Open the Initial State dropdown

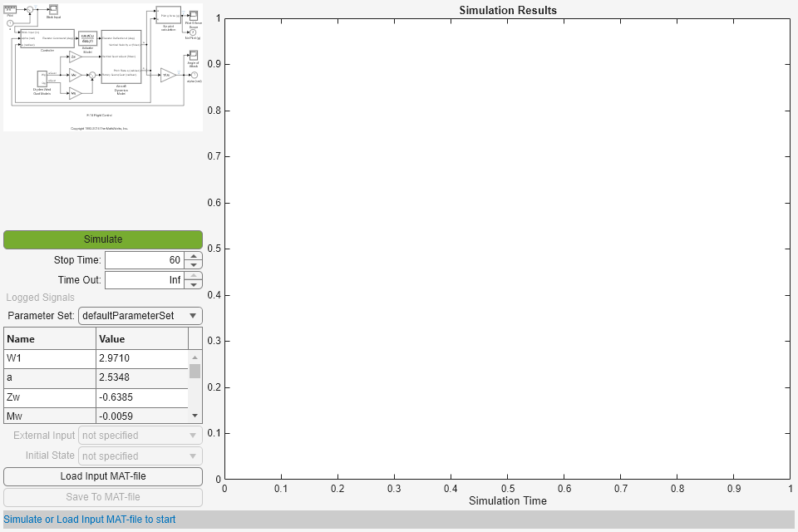(x=140, y=456)
